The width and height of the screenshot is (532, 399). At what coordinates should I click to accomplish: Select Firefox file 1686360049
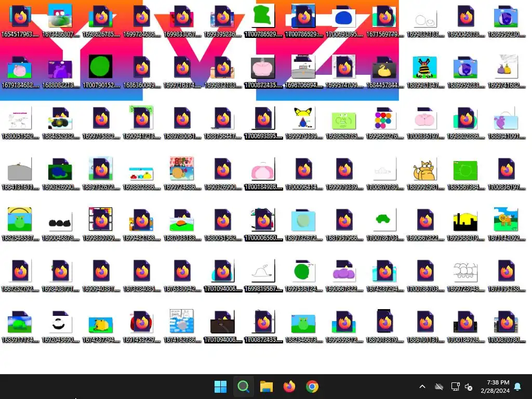141,72
